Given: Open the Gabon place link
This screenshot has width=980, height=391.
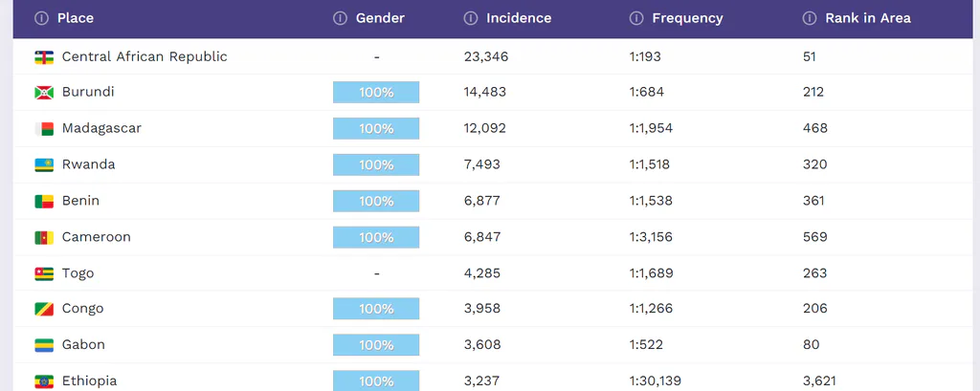Looking at the screenshot, I should pos(83,345).
